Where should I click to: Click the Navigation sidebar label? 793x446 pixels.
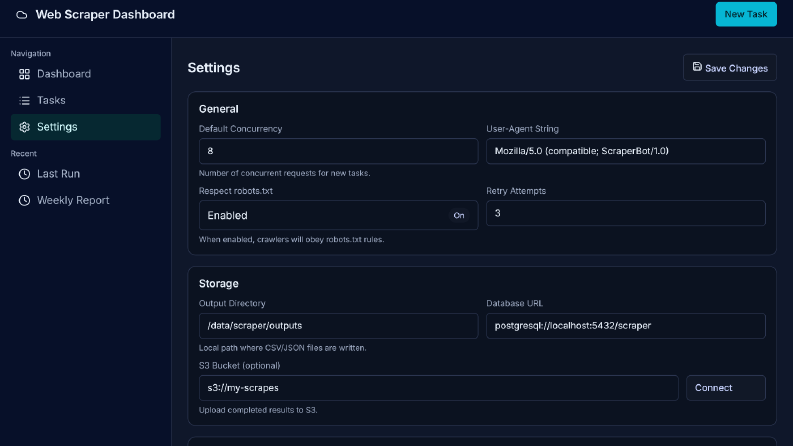[31, 54]
